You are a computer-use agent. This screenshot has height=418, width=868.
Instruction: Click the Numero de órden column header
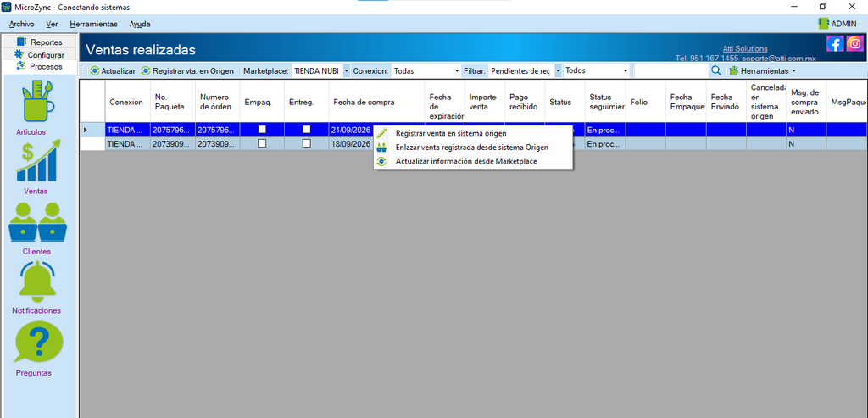218,102
